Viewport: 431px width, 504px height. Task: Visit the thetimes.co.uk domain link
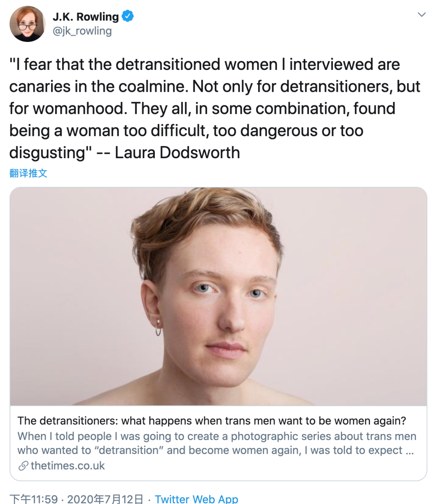[x=67, y=466]
